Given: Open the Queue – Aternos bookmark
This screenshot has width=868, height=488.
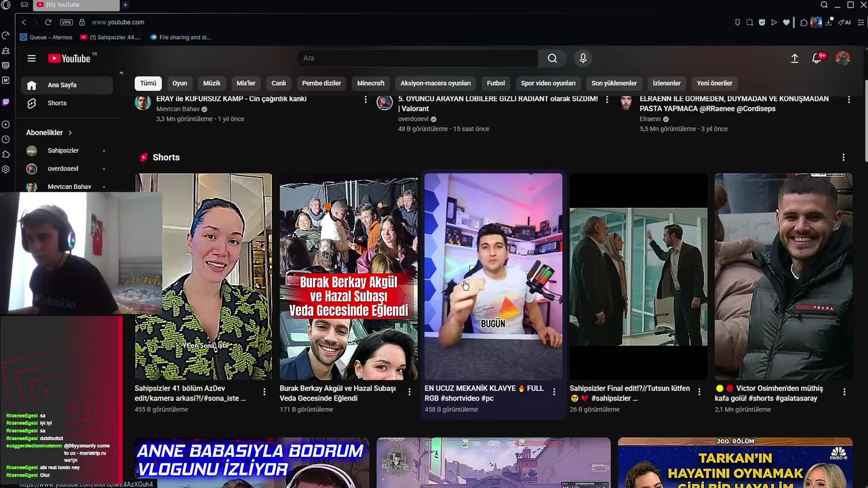Looking at the screenshot, I should [46, 37].
